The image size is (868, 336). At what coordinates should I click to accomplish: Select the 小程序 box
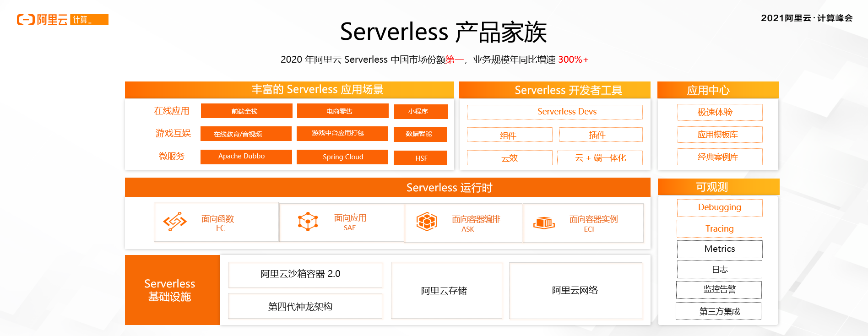pyautogui.click(x=421, y=111)
